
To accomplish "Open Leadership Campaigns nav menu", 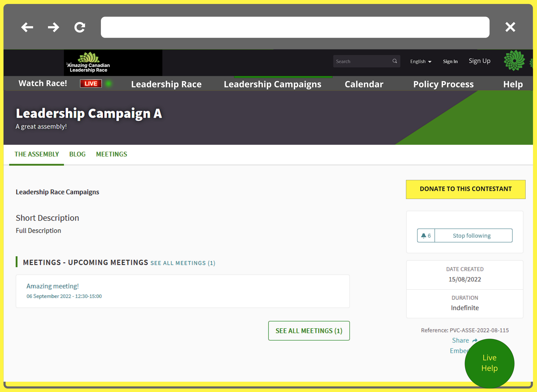I will pos(272,84).
